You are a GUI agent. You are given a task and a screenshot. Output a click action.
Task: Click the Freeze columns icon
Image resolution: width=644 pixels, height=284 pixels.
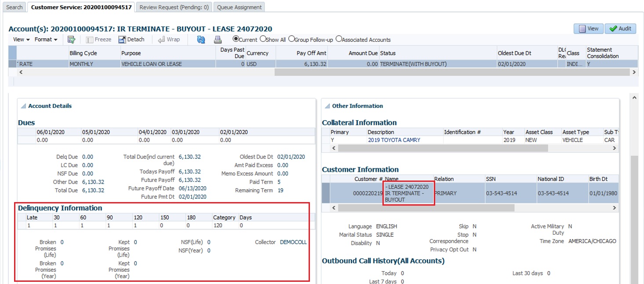coord(98,39)
